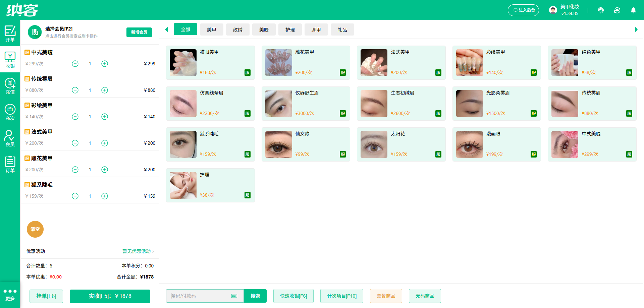Add 生态初绒眉 product card
This screenshot has width=644, height=308.
pyautogui.click(x=401, y=104)
